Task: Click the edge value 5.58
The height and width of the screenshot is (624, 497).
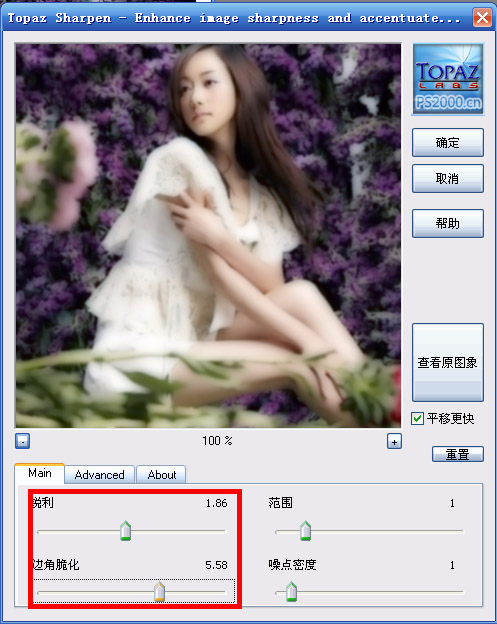Action: [x=216, y=565]
